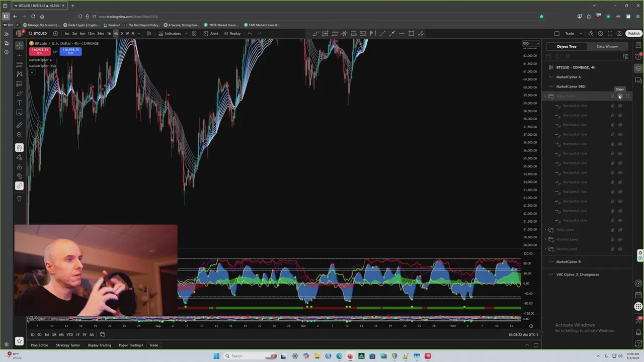Expand the Weekly Level folder
This screenshot has height=362, width=644.
pyautogui.click(x=545, y=249)
